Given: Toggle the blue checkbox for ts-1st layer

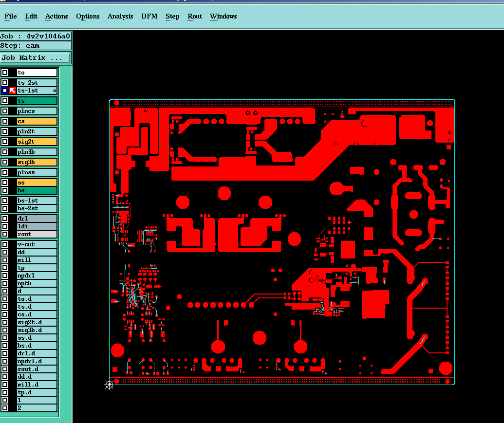Looking at the screenshot, I should tap(5, 91).
